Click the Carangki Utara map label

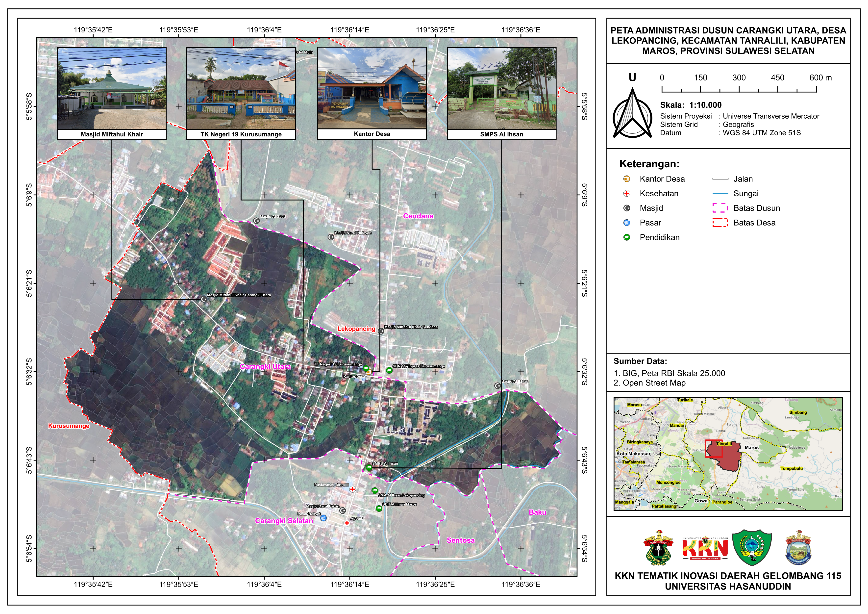click(265, 367)
